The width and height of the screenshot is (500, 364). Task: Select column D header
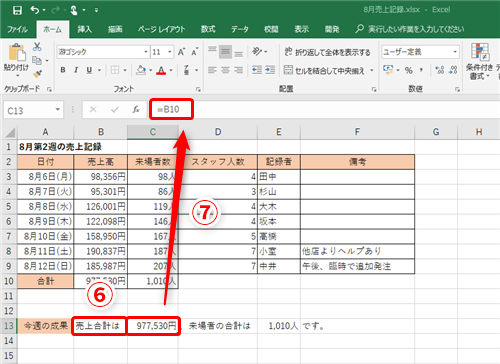pos(218,132)
